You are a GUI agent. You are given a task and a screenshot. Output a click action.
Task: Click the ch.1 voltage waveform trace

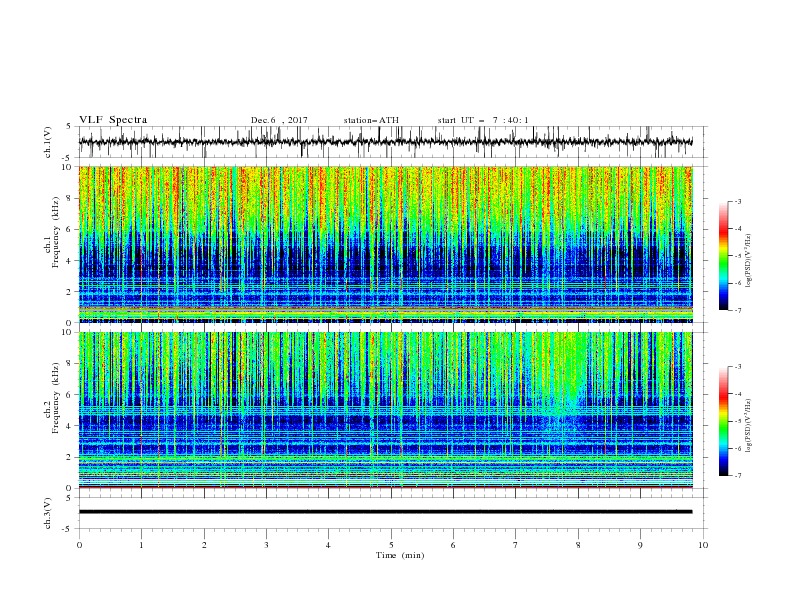385,142
